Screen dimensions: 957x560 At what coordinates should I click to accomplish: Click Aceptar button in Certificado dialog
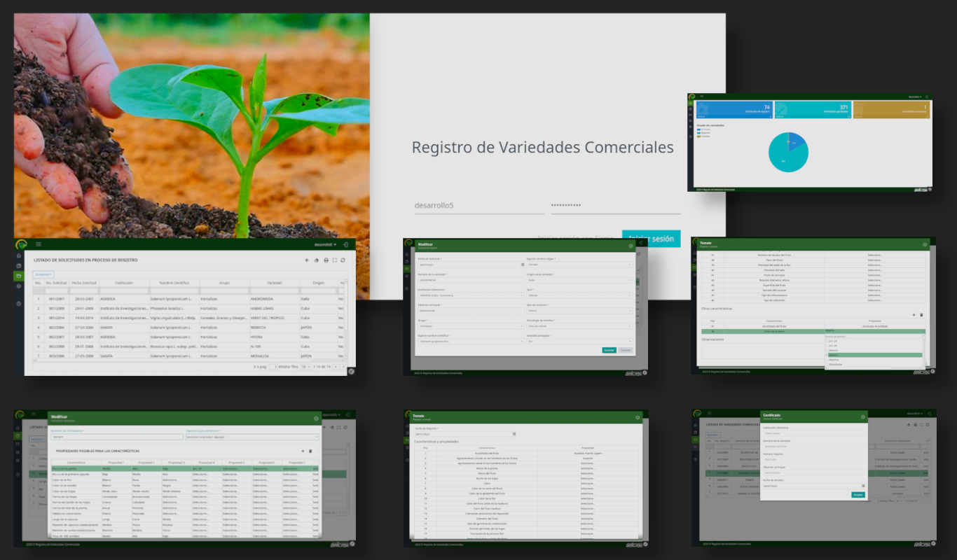pyautogui.click(x=858, y=495)
